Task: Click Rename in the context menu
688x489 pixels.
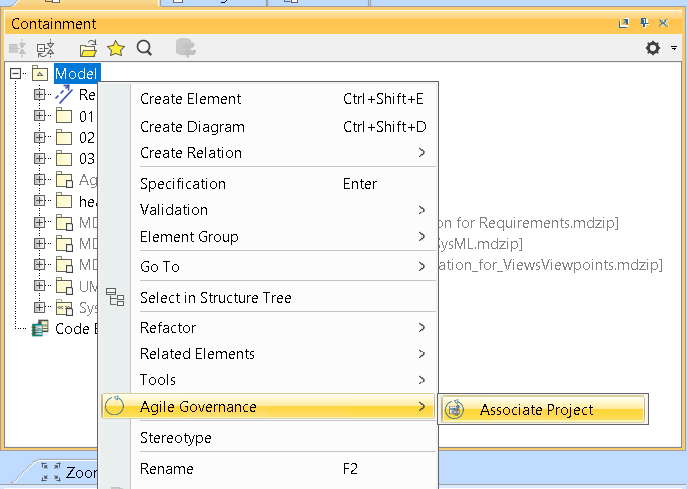Action: [x=167, y=469]
